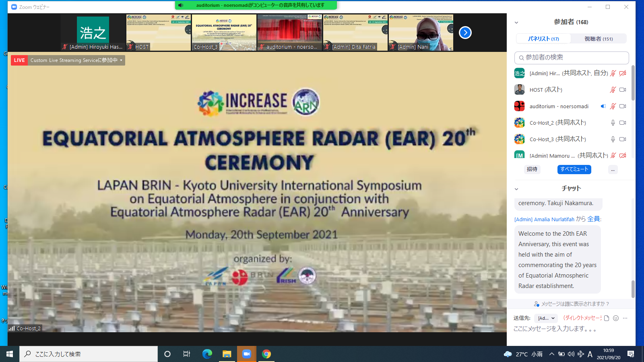Screen dimensions: 644x362
Task: Click speaker icon in green audio sharing banner
Action: tap(181, 5)
